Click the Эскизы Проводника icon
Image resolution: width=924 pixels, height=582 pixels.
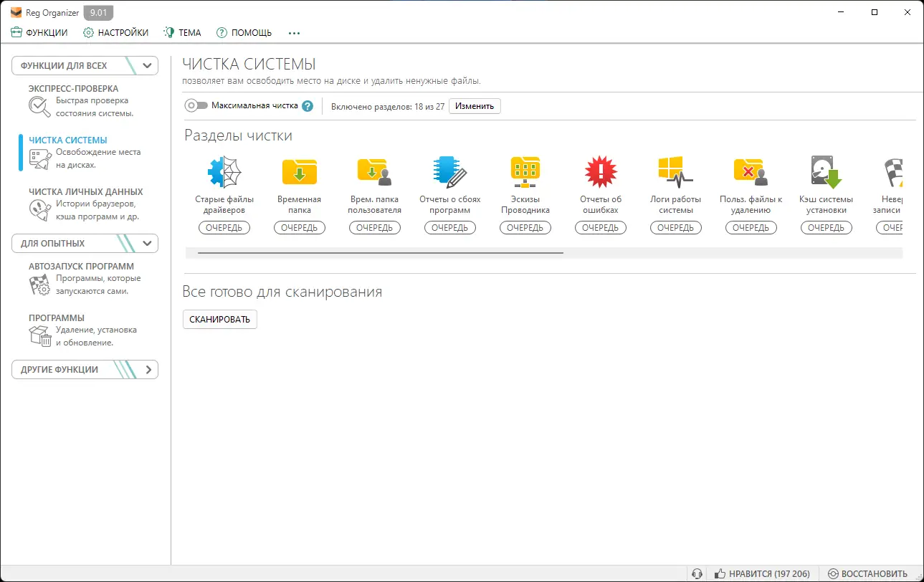pyautogui.click(x=525, y=171)
